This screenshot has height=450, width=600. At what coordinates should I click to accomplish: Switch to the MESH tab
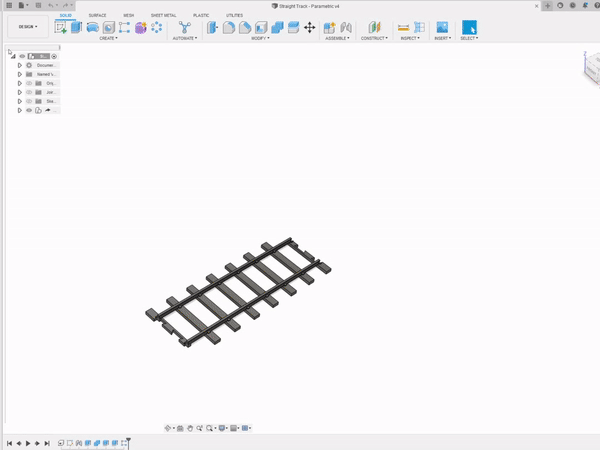[129, 15]
